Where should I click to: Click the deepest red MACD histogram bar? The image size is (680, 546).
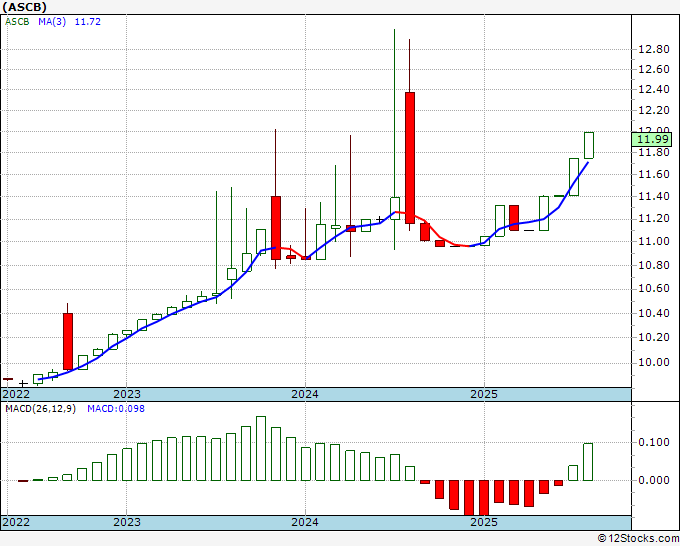(x=469, y=497)
